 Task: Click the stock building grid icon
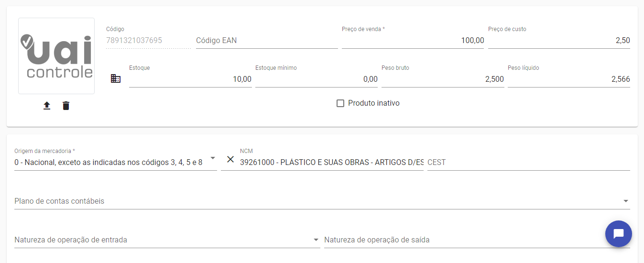(116, 79)
